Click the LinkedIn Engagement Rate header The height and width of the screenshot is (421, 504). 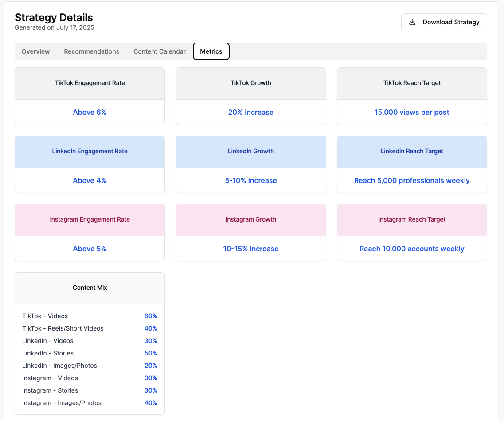[x=90, y=152]
